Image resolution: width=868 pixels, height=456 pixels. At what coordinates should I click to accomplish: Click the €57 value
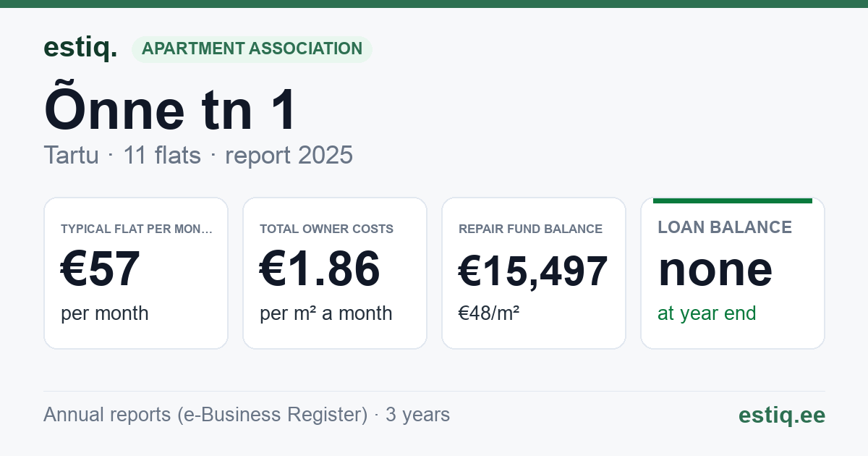100,269
